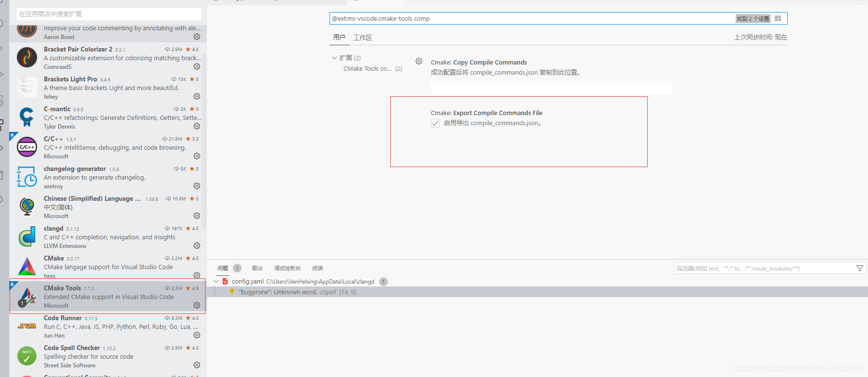Viewport: 868px width, 377px height.
Task: Open gear menu for CMake by twxs
Action: tap(197, 275)
